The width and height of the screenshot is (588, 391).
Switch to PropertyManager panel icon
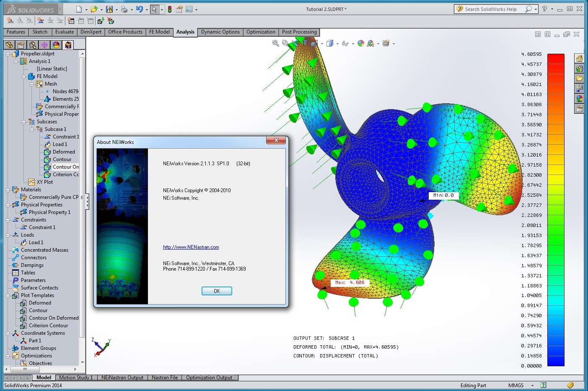click(21, 45)
